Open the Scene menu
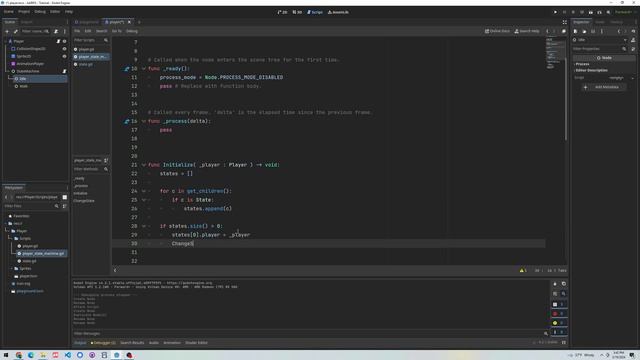The image size is (640, 360). coord(9,12)
